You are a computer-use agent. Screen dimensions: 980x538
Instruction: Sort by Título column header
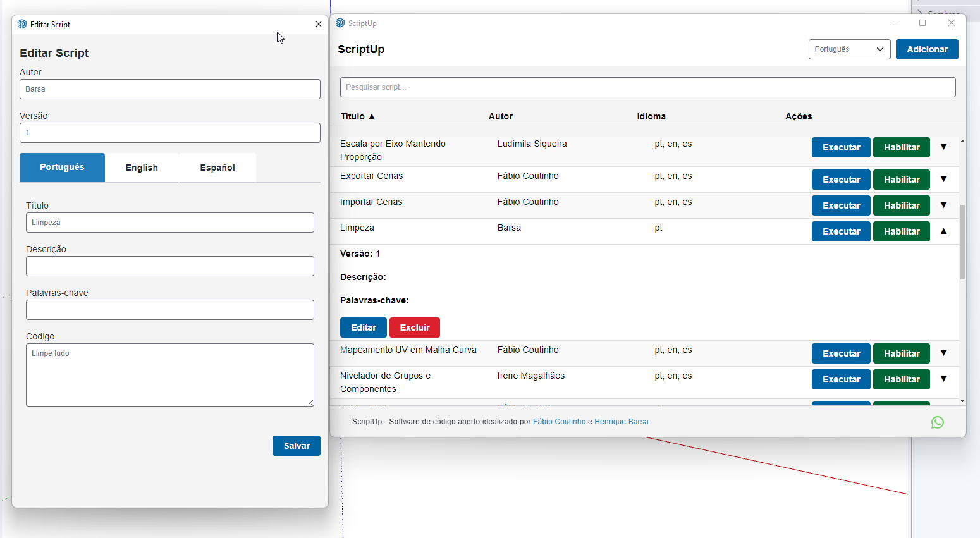pyautogui.click(x=358, y=116)
